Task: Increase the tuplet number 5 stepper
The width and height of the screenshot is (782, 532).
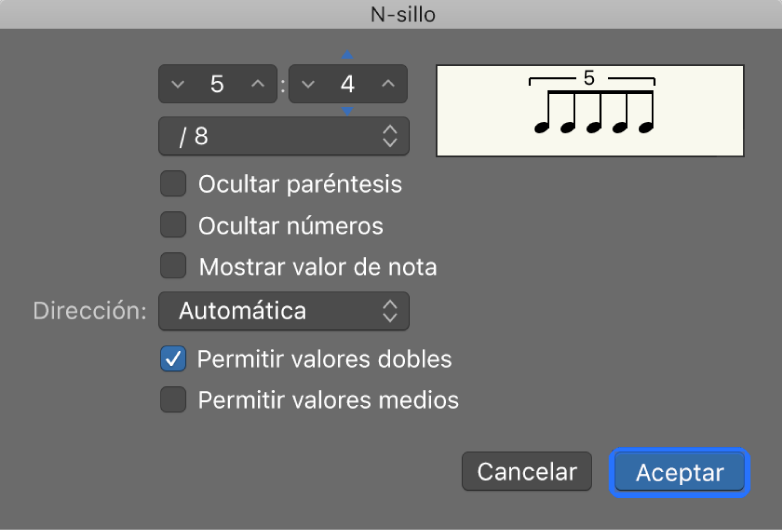Action: (x=257, y=85)
